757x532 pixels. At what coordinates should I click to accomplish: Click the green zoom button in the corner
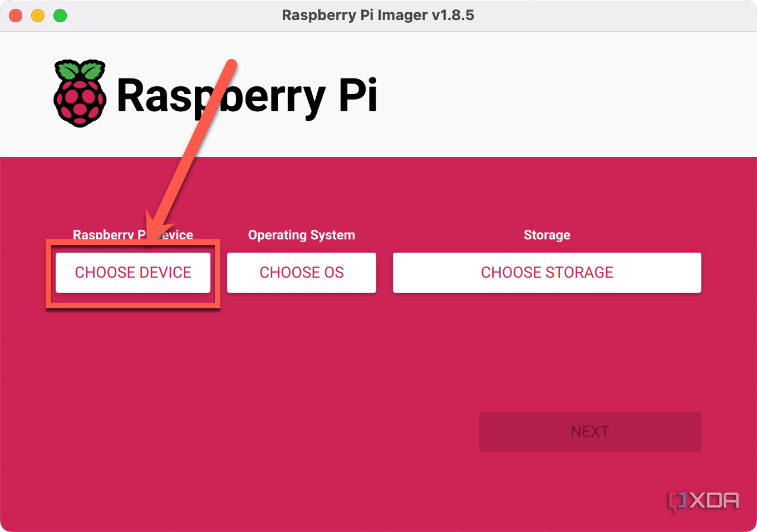[60, 15]
